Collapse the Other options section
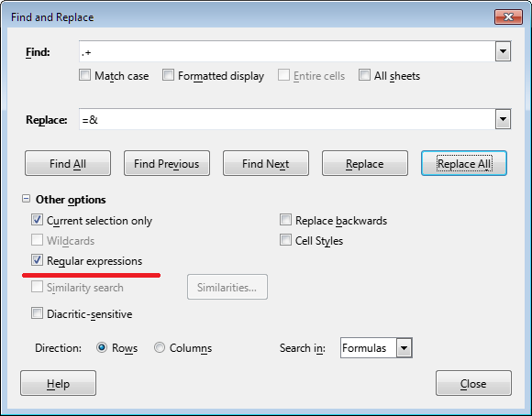The height and width of the screenshot is (416, 532). tap(26, 199)
